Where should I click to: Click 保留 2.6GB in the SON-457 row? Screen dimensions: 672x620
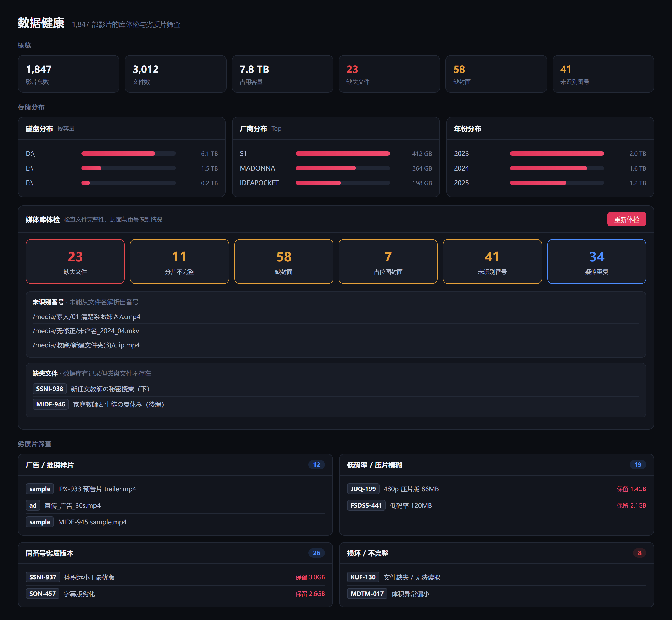310,593
